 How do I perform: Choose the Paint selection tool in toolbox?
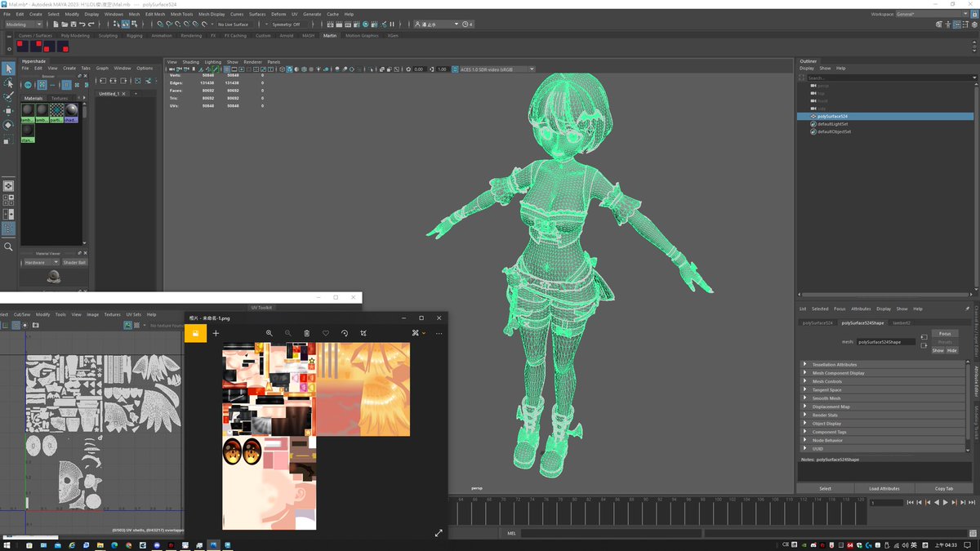[x=8, y=96]
